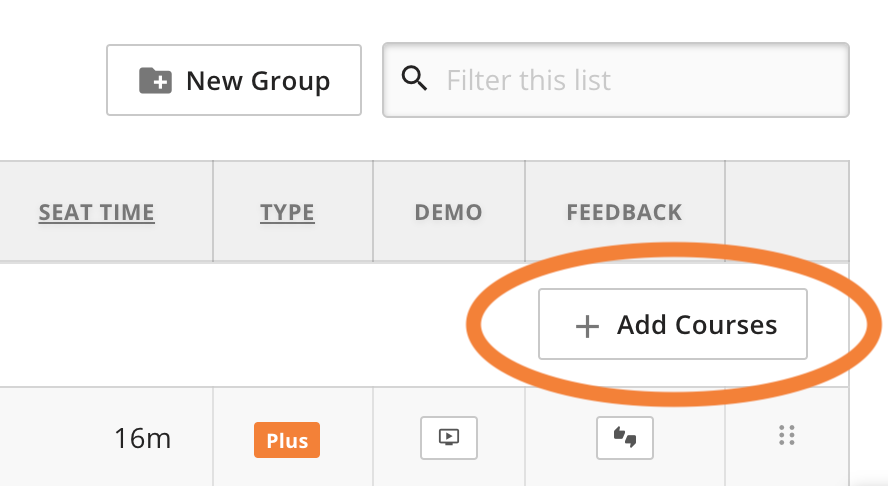The image size is (888, 486).
Task: Add courses with the Add Courses button
Action: pyautogui.click(x=673, y=324)
